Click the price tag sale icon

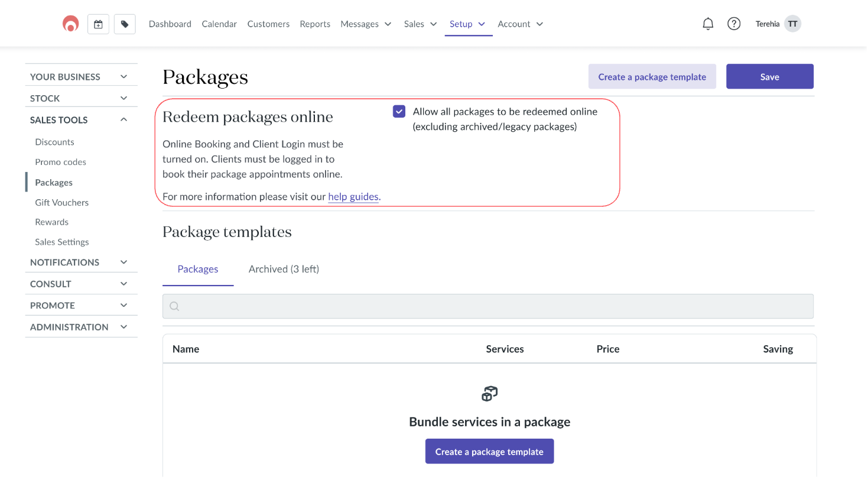coord(125,24)
